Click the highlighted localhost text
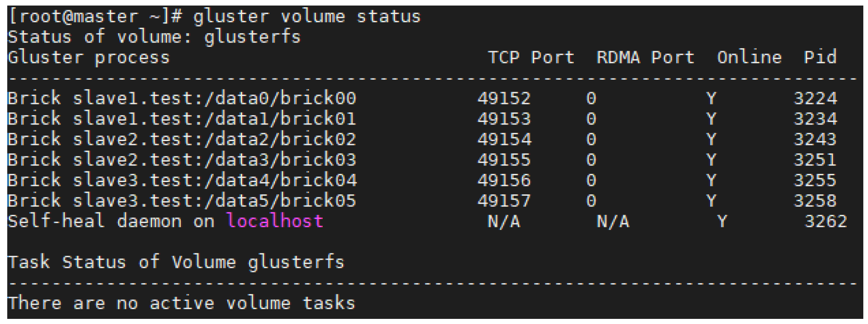 click(275, 221)
